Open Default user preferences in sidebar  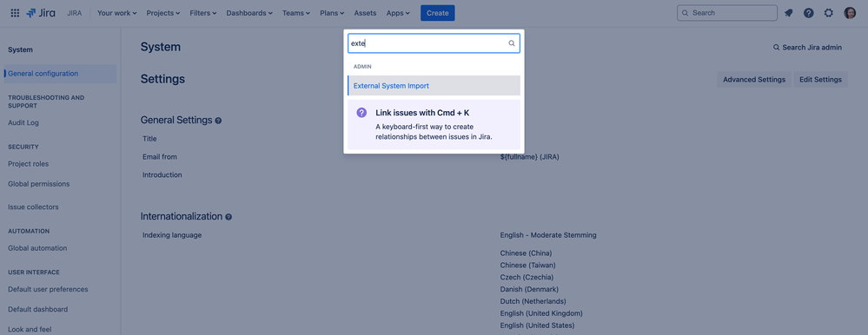(48, 289)
